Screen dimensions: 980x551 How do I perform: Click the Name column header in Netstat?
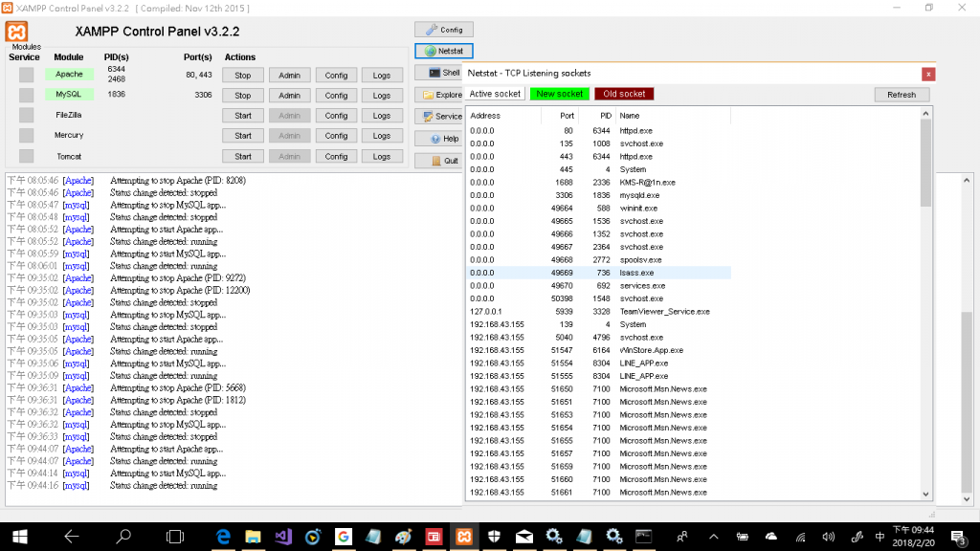coord(673,116)
